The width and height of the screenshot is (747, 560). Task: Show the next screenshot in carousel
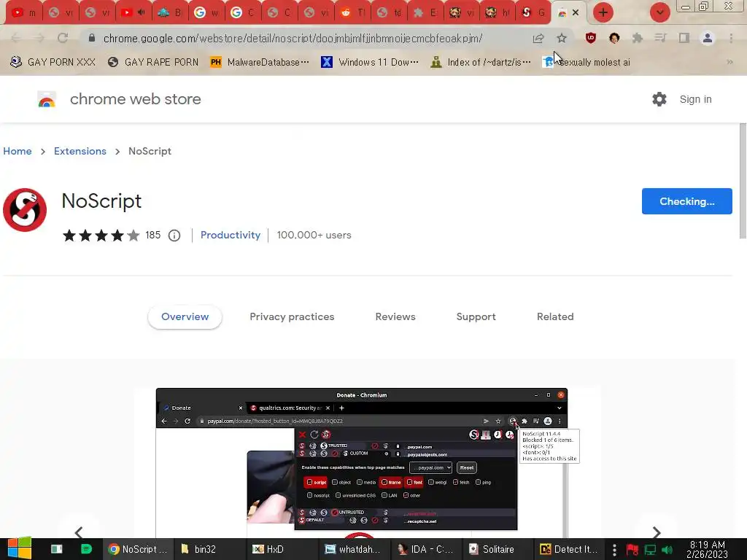pos(657,532)
